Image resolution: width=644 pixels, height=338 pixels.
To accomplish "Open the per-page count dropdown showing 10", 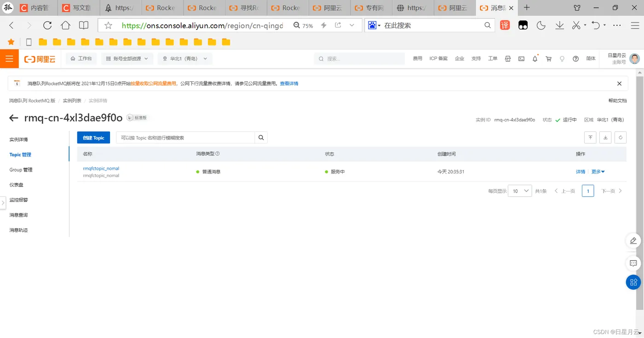I will tap(520, 191).
